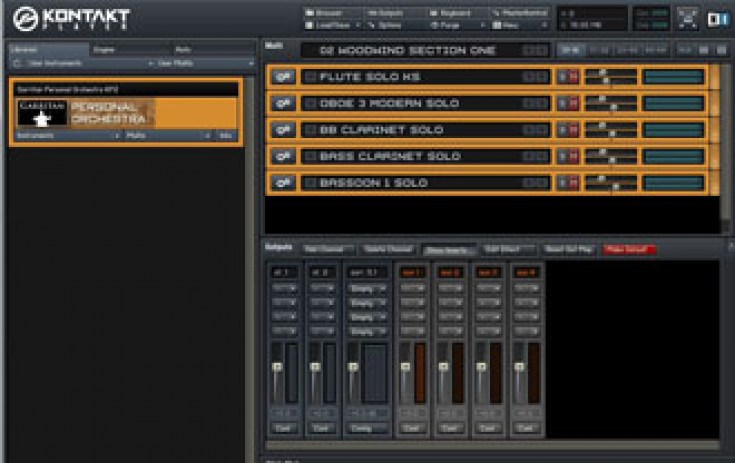Switch to the Auto tab
Viewport: 735px width, 463px height.
[212, 50]
